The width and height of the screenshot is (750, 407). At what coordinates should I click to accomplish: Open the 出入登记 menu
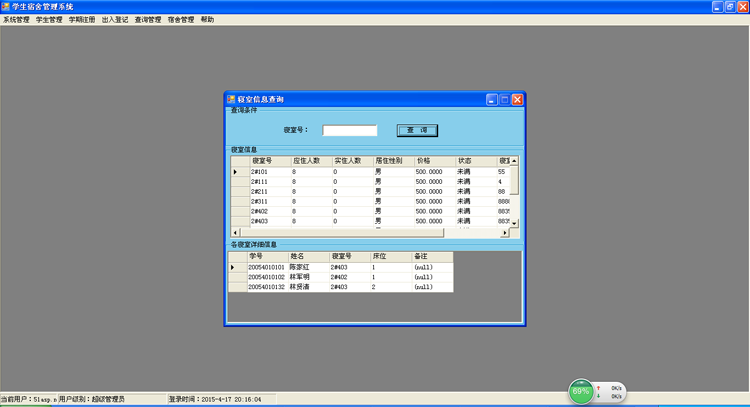114,19
